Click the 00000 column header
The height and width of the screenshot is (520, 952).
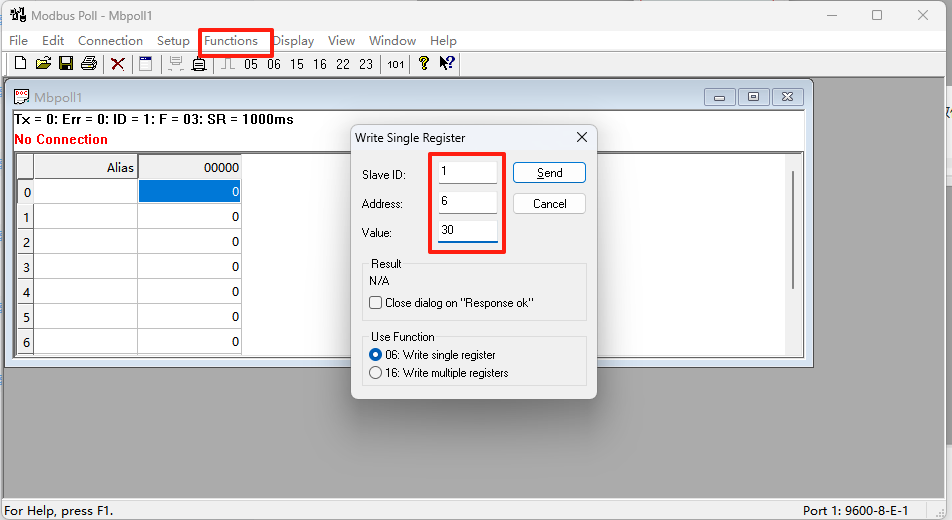189,166
